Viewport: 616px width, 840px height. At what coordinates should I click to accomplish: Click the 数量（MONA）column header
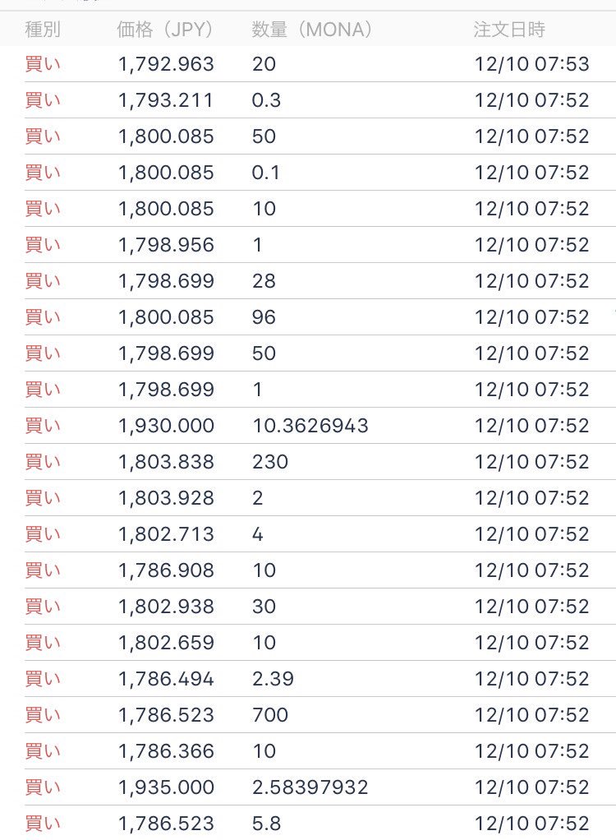[312, 29]
